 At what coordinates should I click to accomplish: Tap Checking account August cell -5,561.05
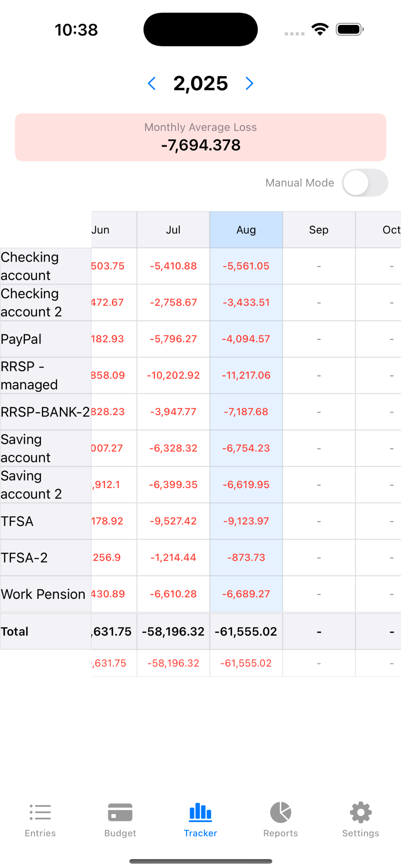[x=246, y=266]
